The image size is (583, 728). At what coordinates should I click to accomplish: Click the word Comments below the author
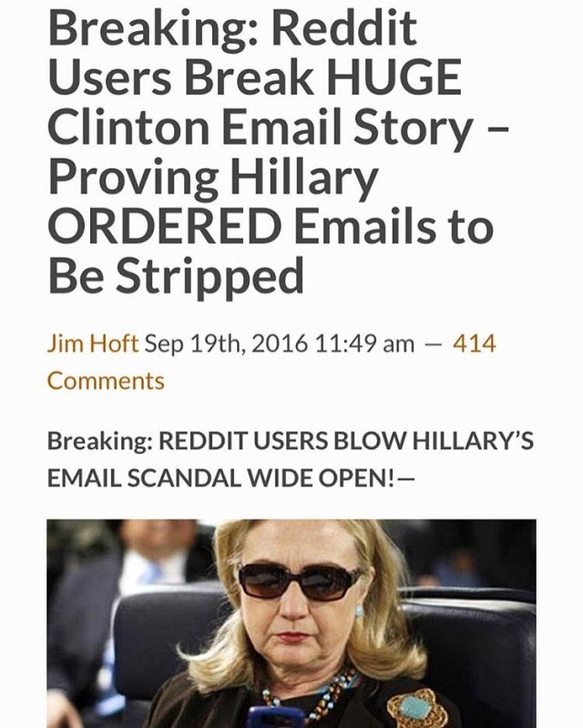click(106, 381)
